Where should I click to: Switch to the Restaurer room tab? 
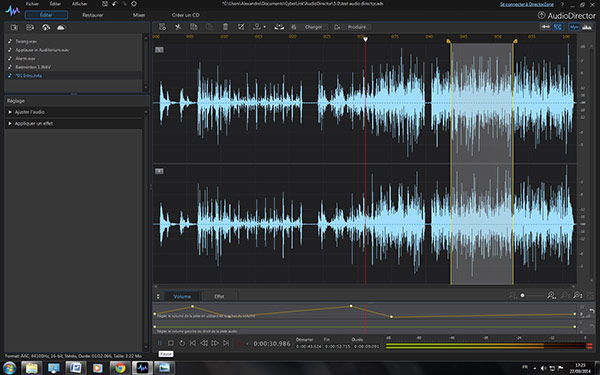pyautogui.click(x=93, y=15)
